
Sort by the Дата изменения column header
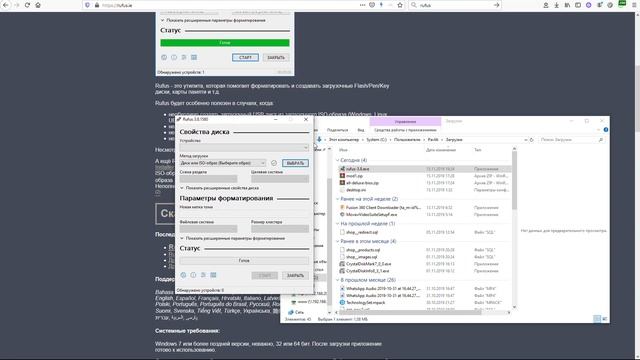click(x=441, y=150)
